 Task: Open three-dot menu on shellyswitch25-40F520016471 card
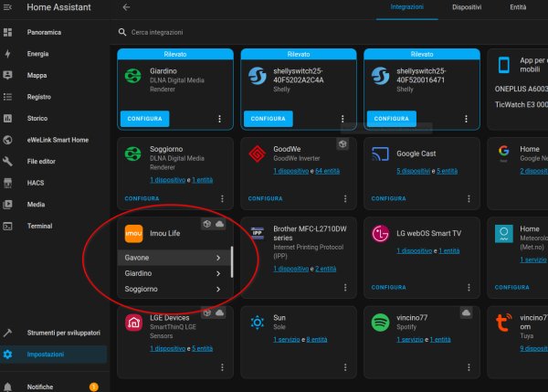(466, 119)
